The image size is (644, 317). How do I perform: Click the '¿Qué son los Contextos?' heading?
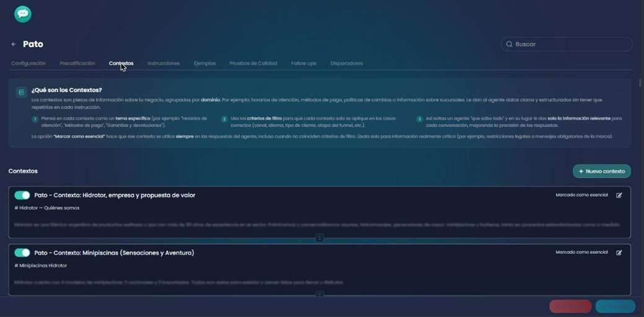(x=66, y=90)
